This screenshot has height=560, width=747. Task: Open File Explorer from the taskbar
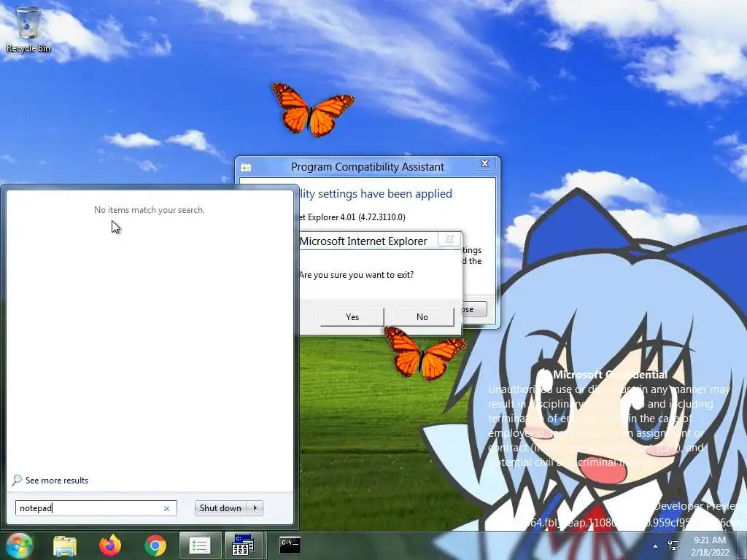(x=65, y=545)
